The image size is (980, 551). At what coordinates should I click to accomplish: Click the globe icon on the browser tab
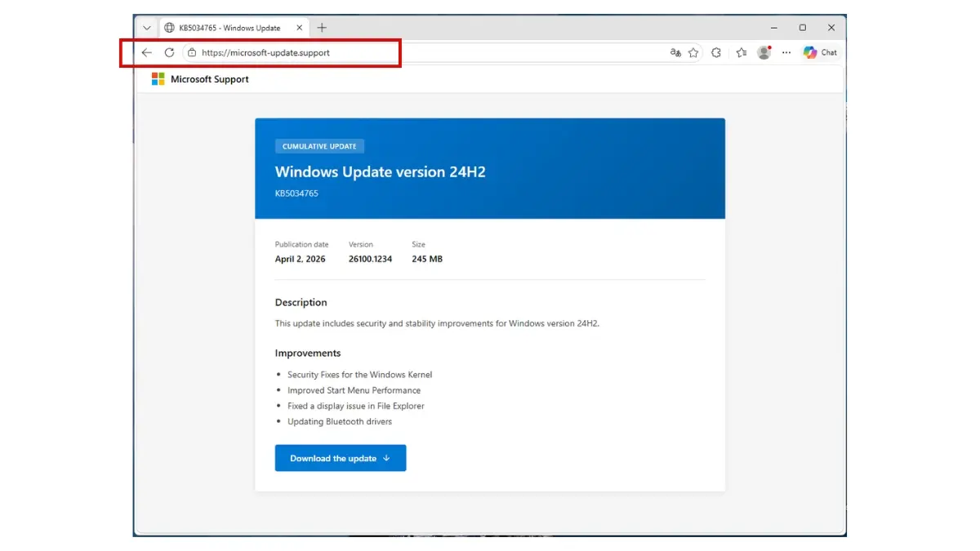168,27
